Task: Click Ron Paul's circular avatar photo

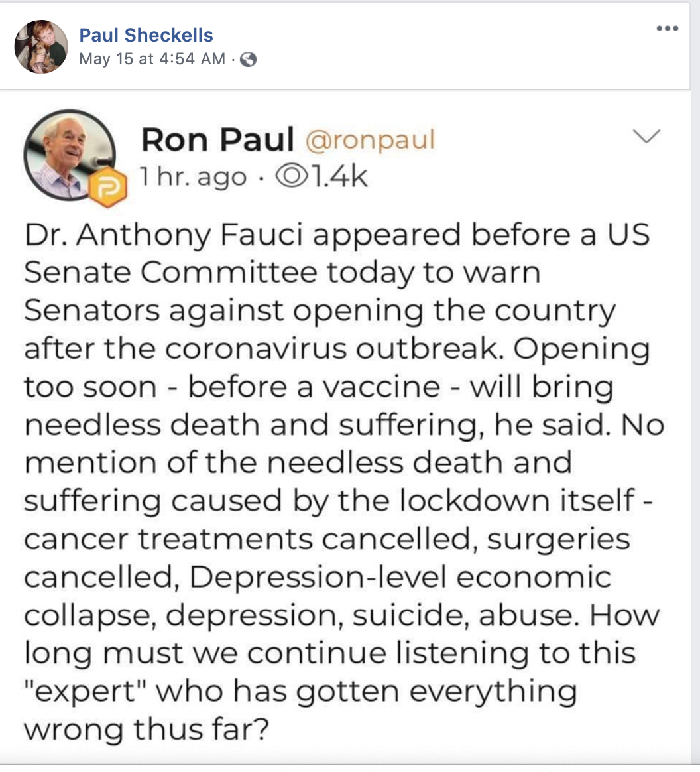Action: (x=69, y=154)
